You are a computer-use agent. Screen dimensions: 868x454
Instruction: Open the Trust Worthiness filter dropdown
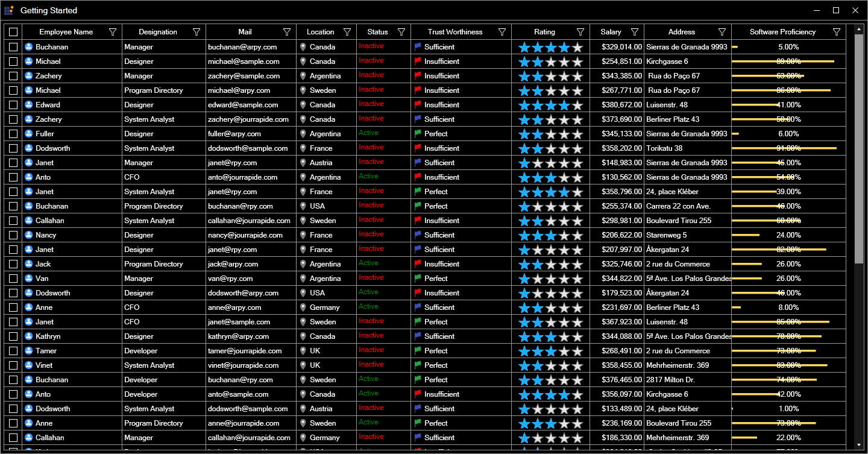[x=502, y=32]
